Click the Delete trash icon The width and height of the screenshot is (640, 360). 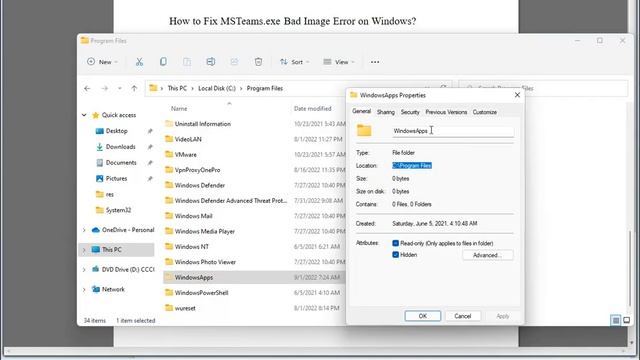(x=258, y=62)
